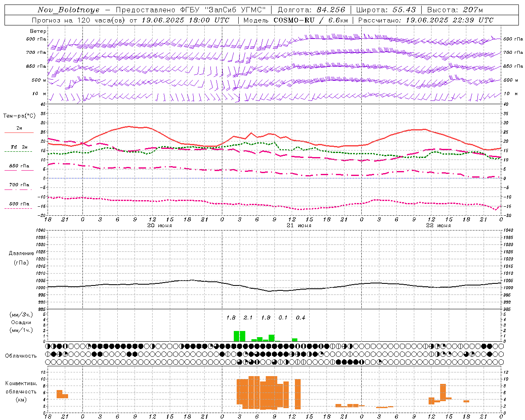Click the latitude value Широта: 55.43

tap(386, 10)
